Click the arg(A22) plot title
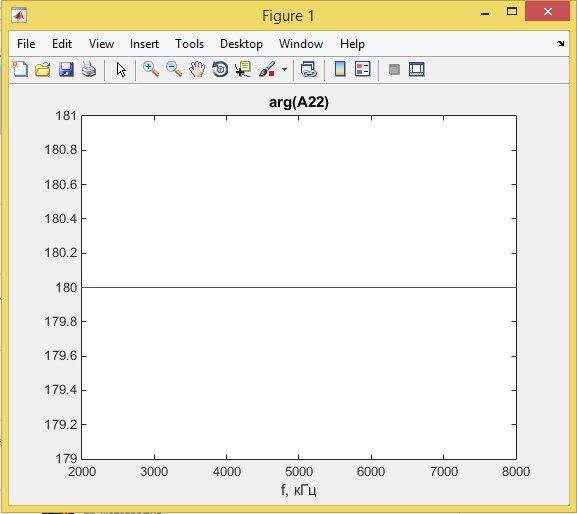The height and width of the screenshot is (514, 577). pos(299,102)
